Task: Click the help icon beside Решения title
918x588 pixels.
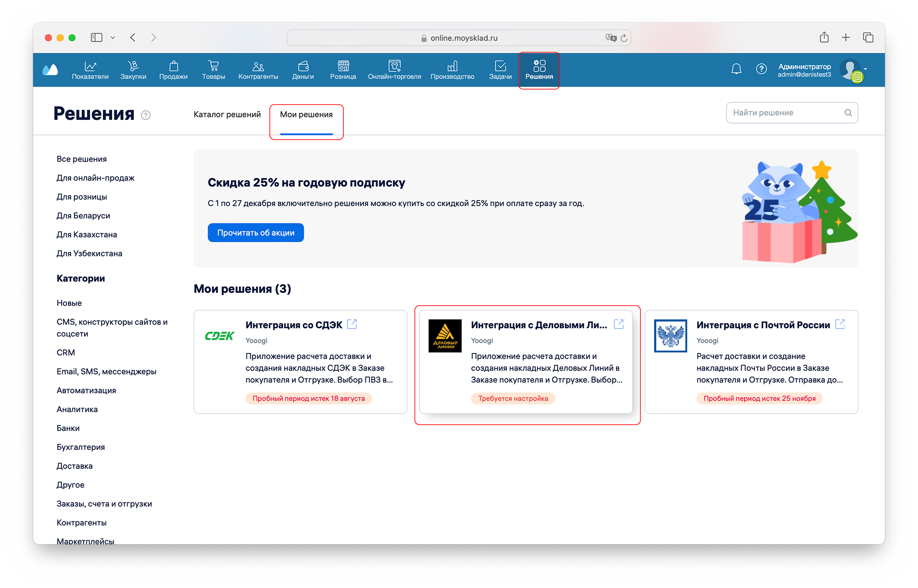Action: [146, 115]
